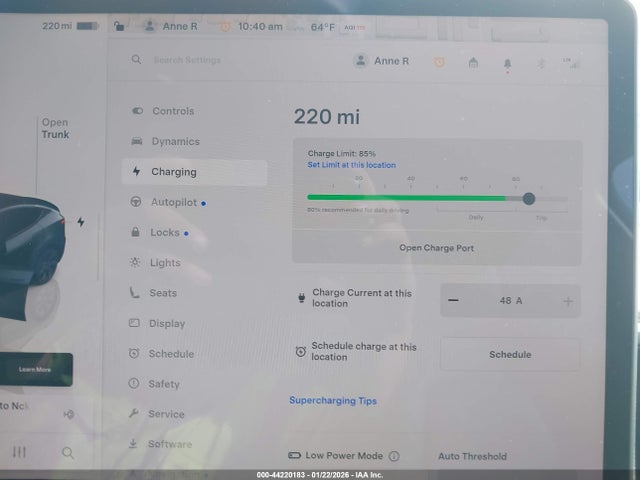Tap the lock icon in the status bar

[x=119, y=26]
